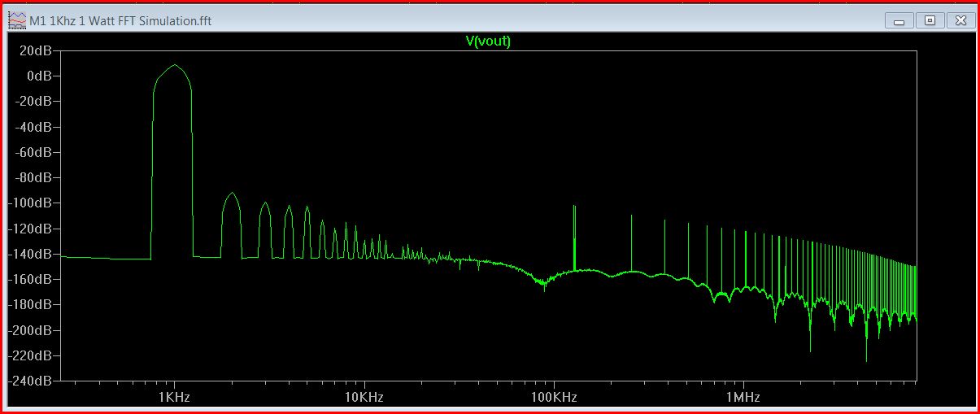The width and height of the screenshot is (980, 414).
Task: Click the -120dB axis label
Action: 30,229
